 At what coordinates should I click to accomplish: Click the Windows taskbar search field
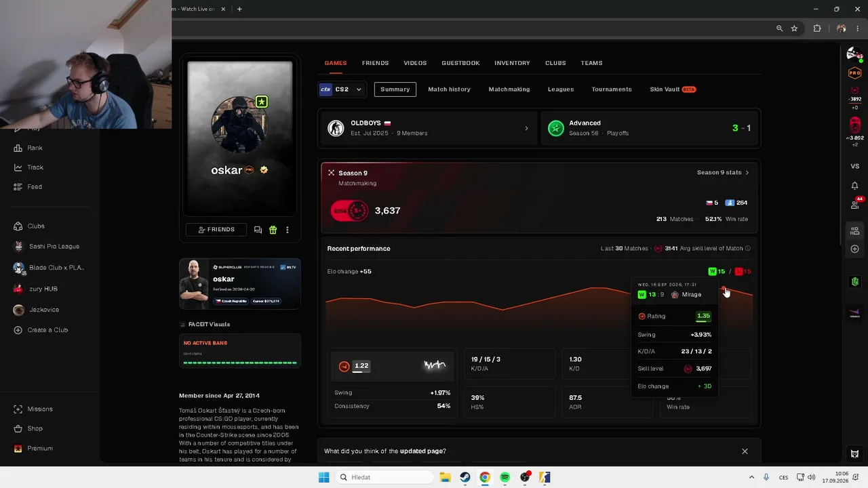pyautogui.click(x=384, y=477)
